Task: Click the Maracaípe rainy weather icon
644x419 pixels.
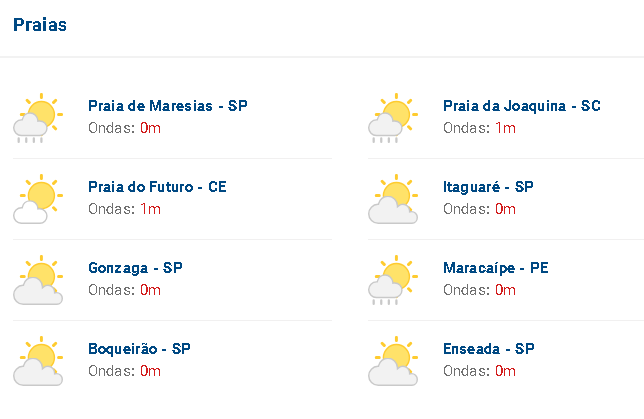Action: pos(393,280)
